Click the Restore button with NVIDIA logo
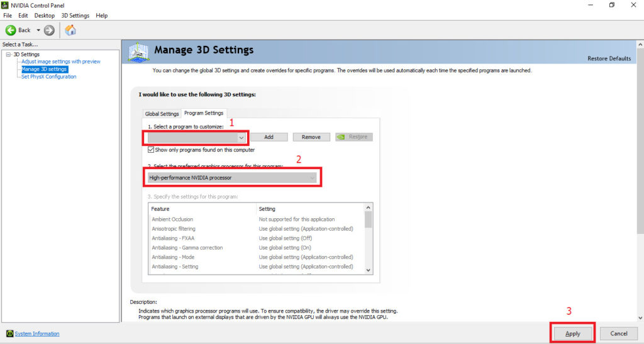The width and height of the screenshot is (644, 344). (x=354, y=136)
